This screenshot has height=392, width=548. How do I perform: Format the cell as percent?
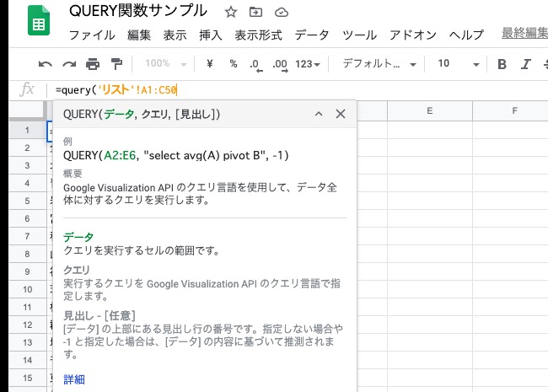[234, 64]
